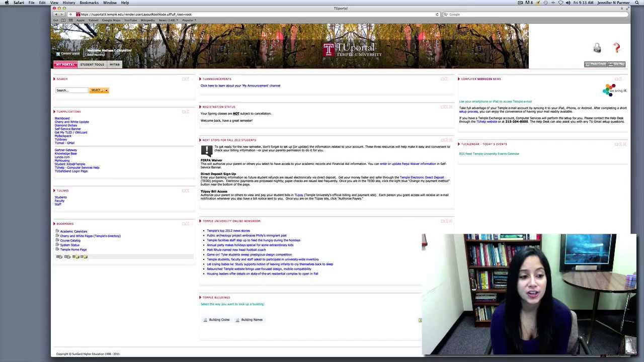This screenshot has width=644, height=362.
Task: Click the logout padlock icon
Action: pyautogui.click(x=597, y=48)
